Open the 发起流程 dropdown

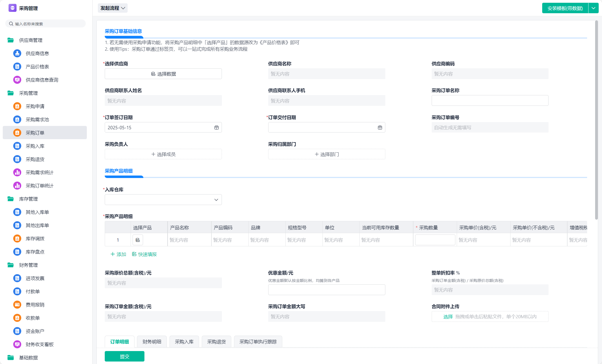click(x=112, y=8)
